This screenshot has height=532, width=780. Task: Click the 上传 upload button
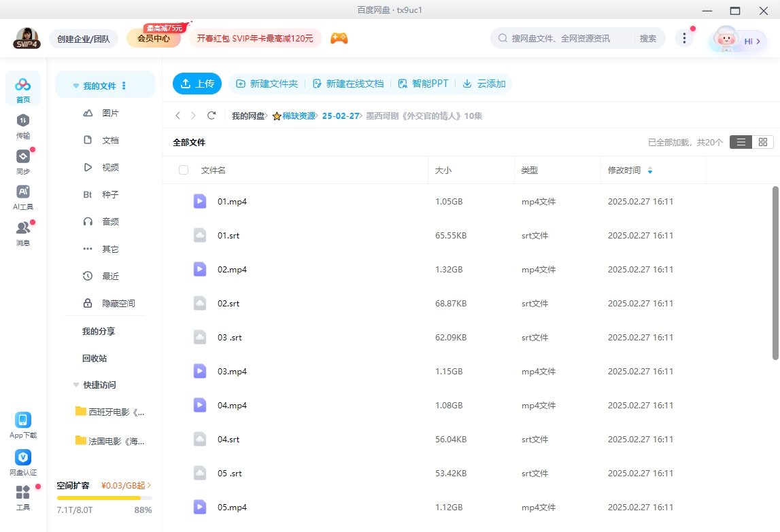pyautogui.click(x=197, y=83)
